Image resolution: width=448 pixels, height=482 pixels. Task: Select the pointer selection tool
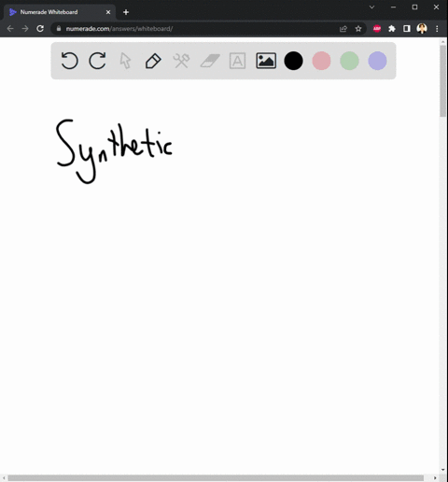tap(125, 61)
